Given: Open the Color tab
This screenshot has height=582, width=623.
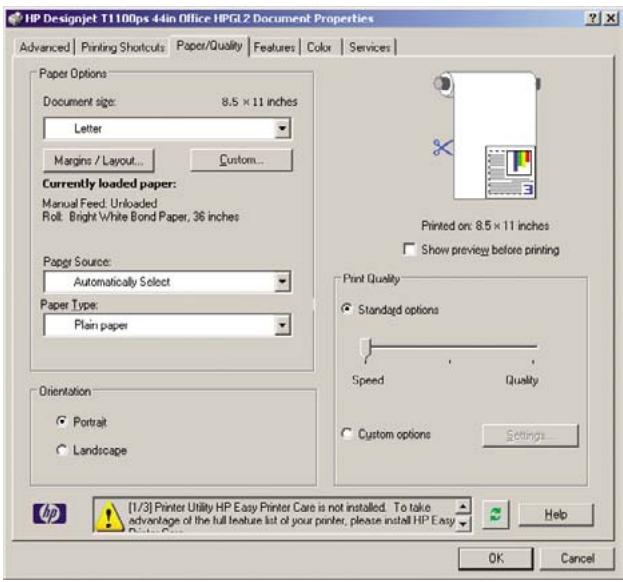Looking at the screenshot, I should 319,47.
